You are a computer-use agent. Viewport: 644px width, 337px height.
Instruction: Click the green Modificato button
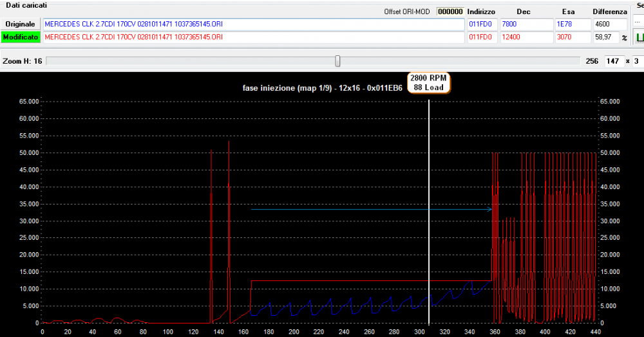pyautogui.click(x=20, y=37)
